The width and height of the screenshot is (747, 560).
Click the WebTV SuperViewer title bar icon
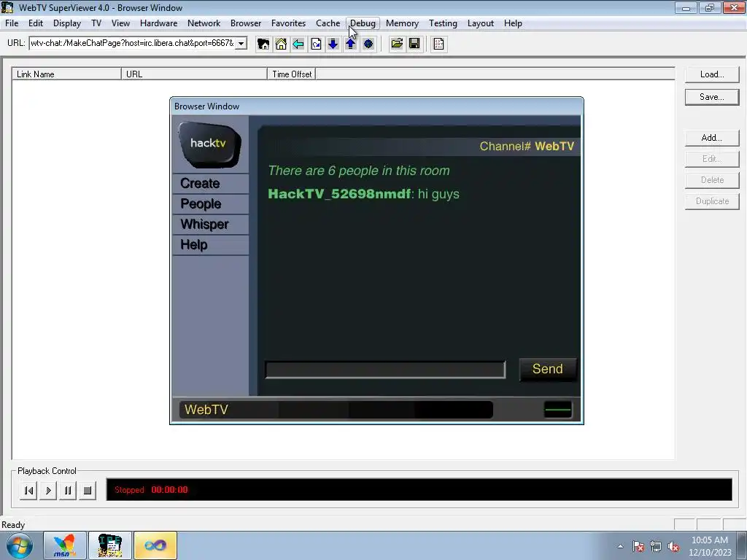coord(7,7)
